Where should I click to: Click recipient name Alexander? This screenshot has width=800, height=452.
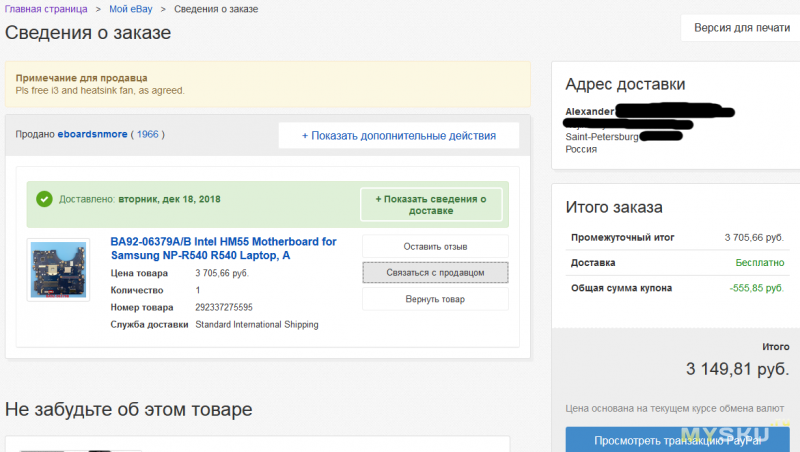[x=589, y=111]
